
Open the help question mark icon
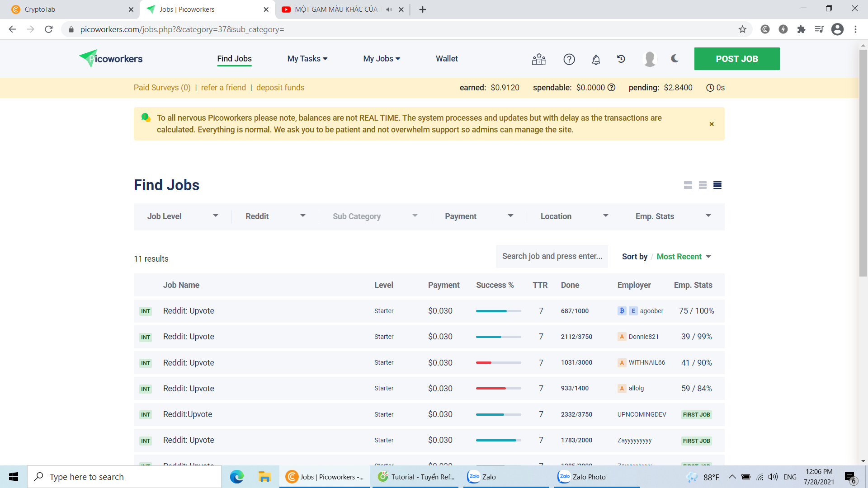(569, 59)
